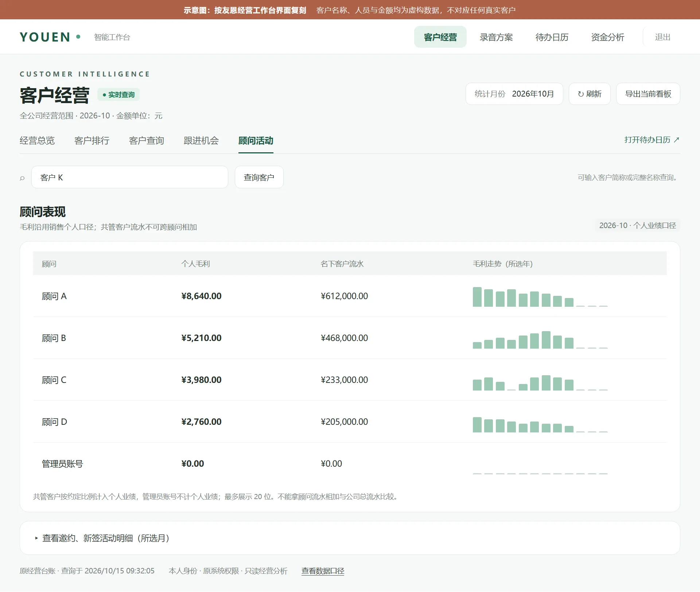Click 顾问 D row name
The height and width of the screenshot is (592, 700).
pos(54,422)
